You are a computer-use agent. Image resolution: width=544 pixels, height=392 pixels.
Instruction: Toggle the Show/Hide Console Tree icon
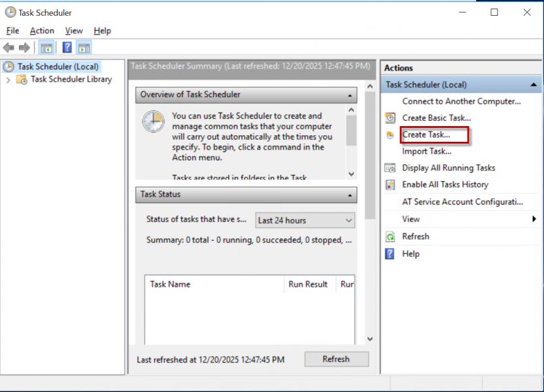click(x=46, y=48)
